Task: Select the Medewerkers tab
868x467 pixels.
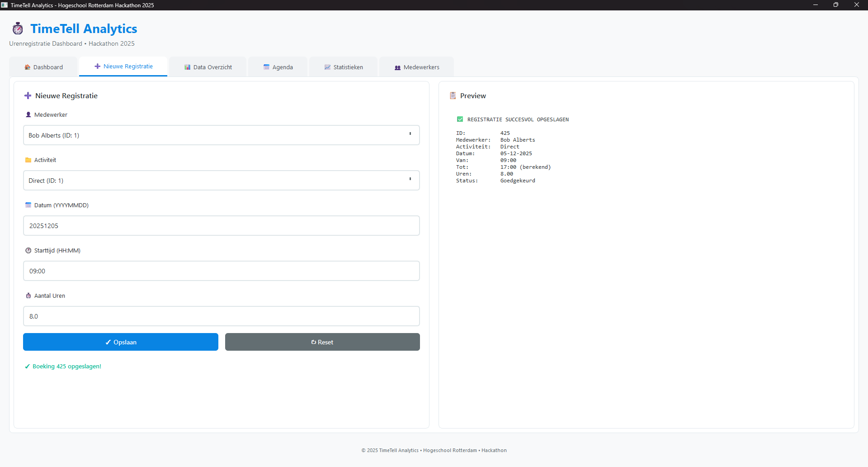Action: 417,67
